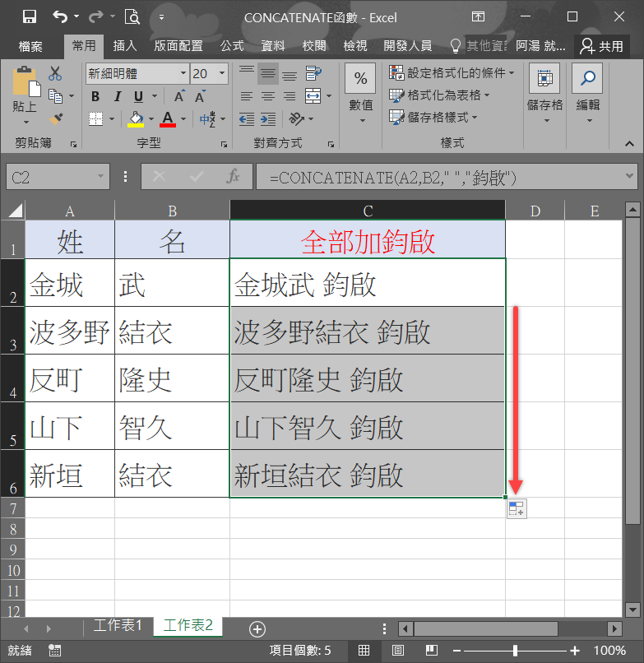This screenshot has width=644, height=663.
Task: Click Merge and Center icon
Action: 313,96
